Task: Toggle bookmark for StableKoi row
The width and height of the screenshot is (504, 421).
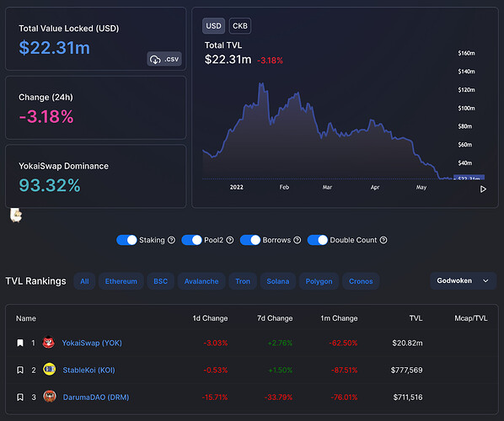Action: pyautogui.click(x=20, y=370)
